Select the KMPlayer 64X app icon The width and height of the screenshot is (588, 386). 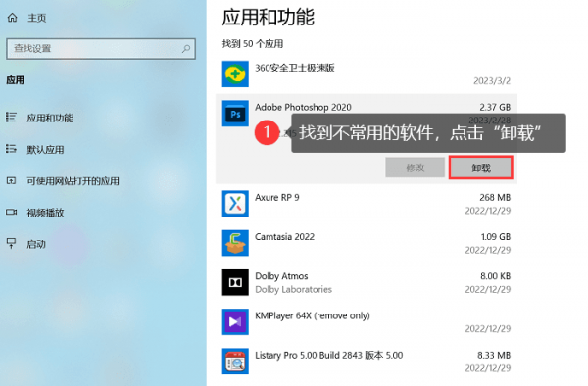point(235,321)
